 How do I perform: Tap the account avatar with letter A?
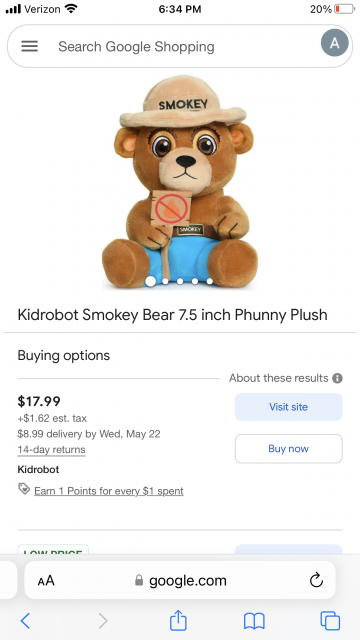[334, 42]
